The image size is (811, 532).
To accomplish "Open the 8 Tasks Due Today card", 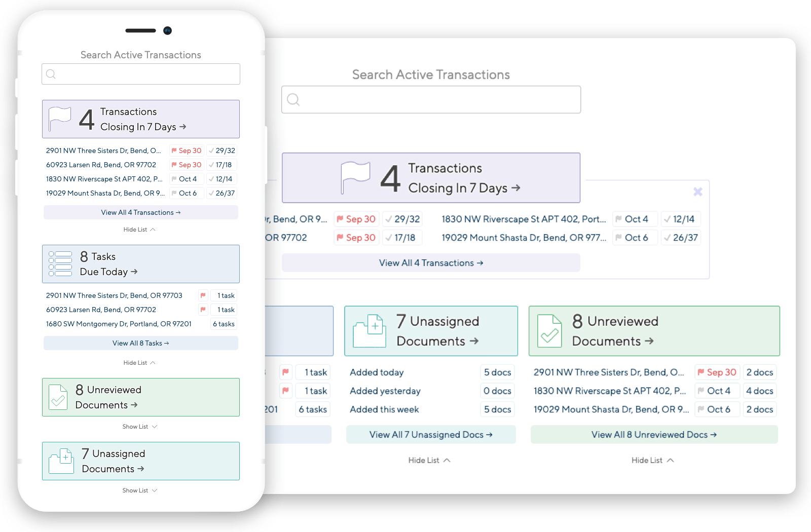I will pyautogui.click(x=140, y=263).
